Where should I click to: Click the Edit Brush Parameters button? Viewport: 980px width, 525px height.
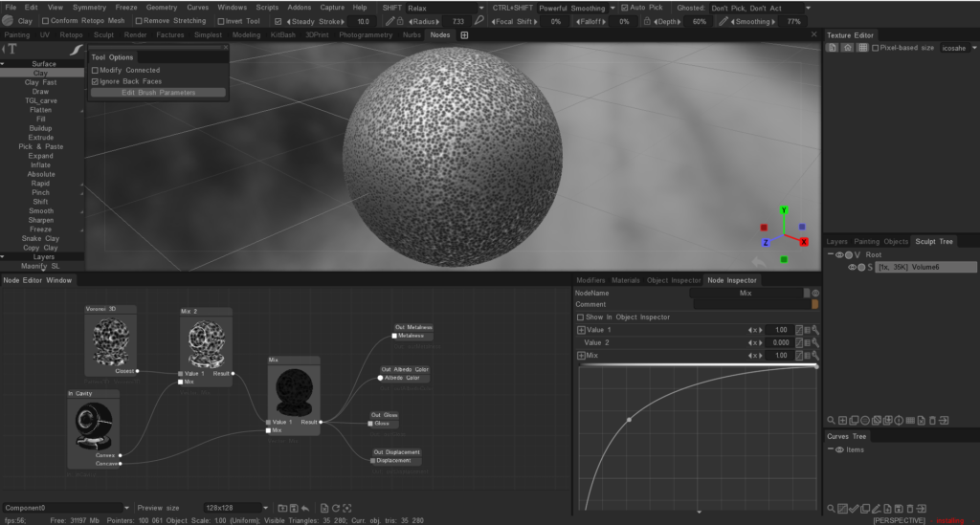158,93
